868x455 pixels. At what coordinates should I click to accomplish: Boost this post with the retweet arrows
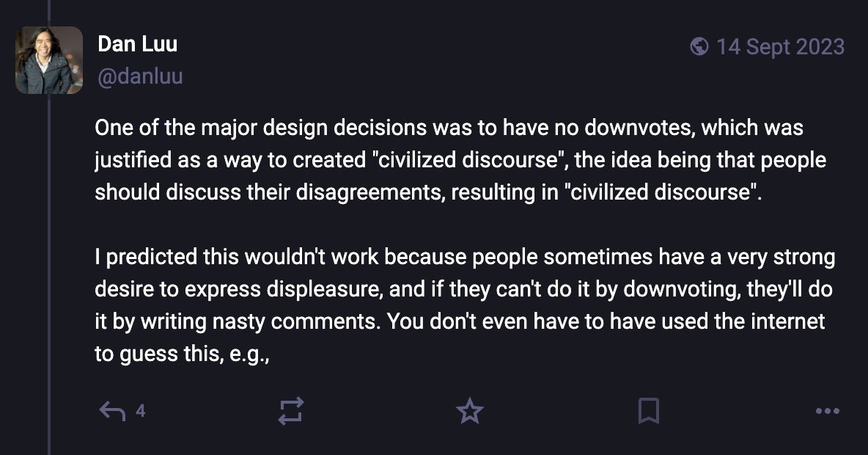point(291,412)
